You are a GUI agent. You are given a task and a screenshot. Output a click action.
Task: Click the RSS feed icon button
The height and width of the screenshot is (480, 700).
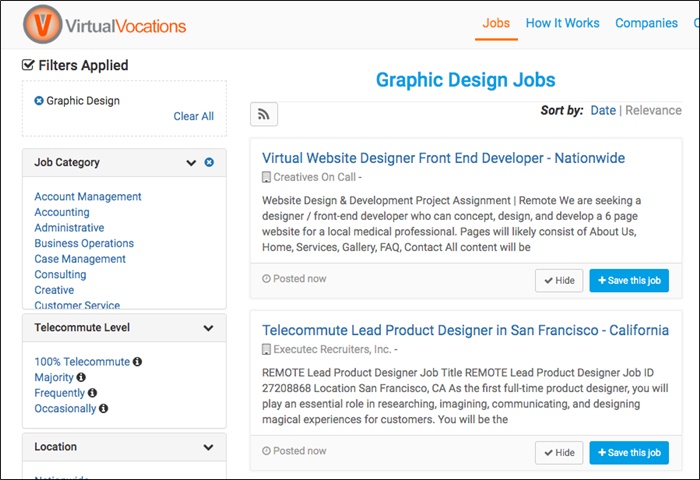(264, 115)
